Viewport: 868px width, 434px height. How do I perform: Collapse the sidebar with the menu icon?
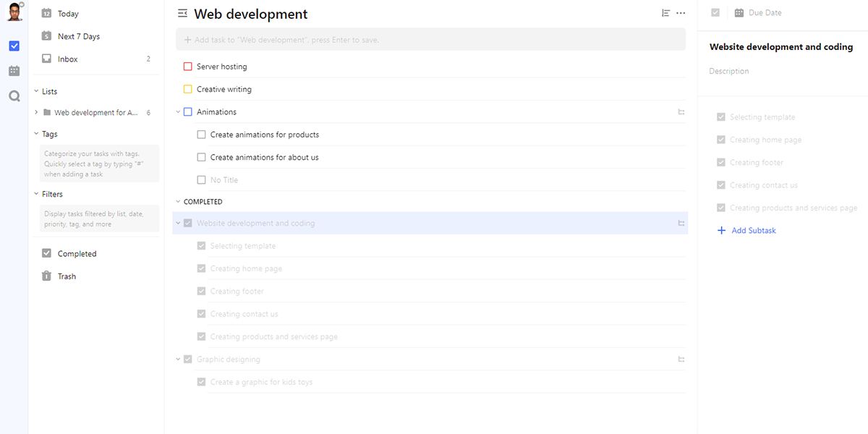point(182,14)
